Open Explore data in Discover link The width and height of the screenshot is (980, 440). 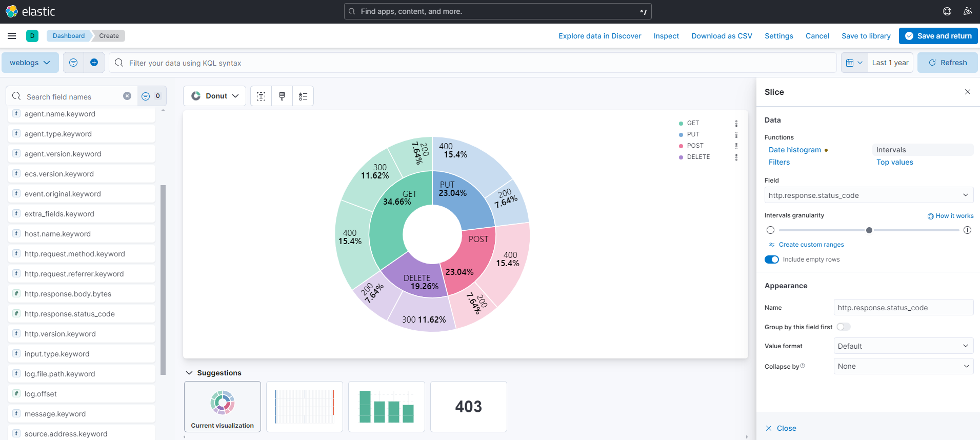pos(599,36)
